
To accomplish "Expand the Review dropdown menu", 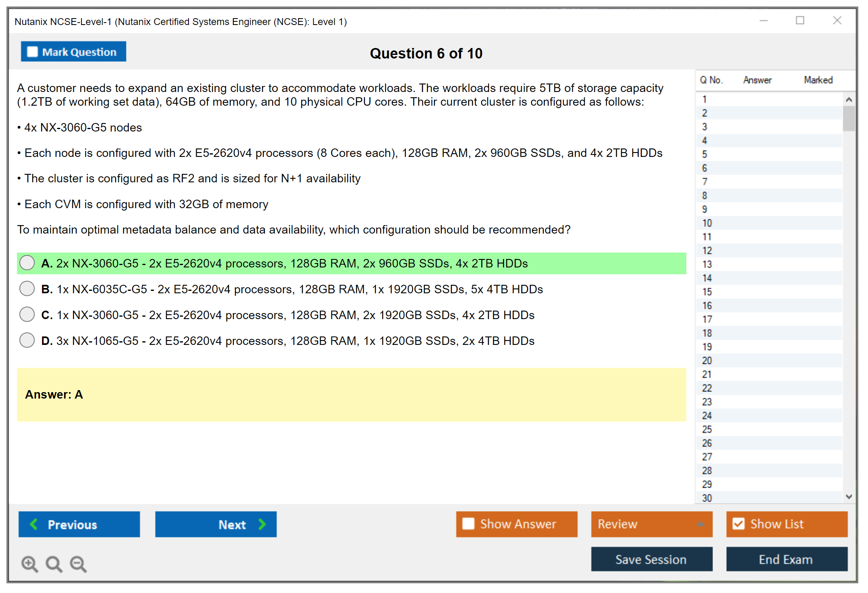I will click(700, 524).
